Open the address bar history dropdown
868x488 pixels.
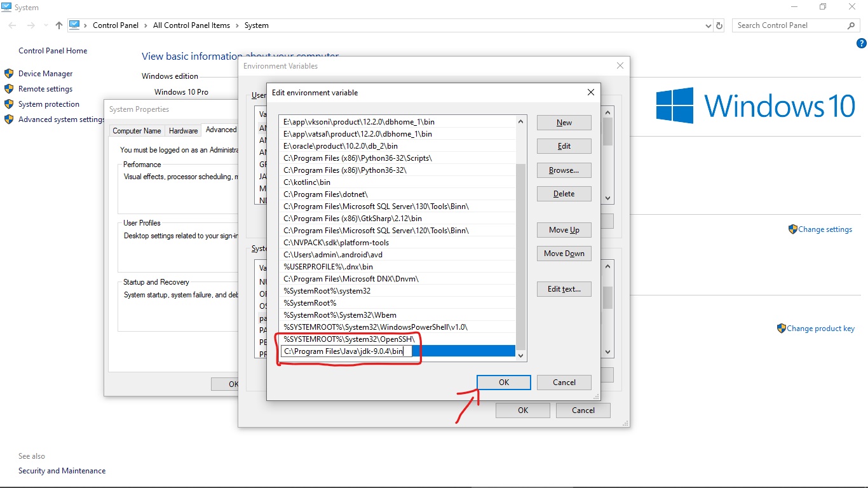point(709,25)
